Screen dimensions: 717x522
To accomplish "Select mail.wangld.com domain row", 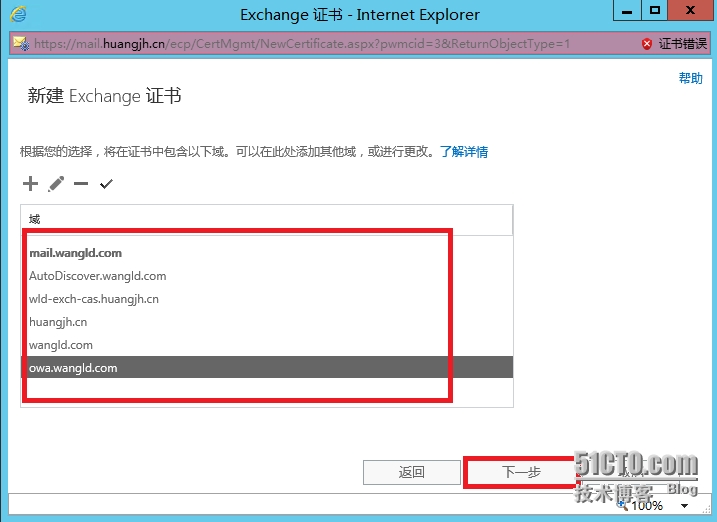I will [267, 253].
